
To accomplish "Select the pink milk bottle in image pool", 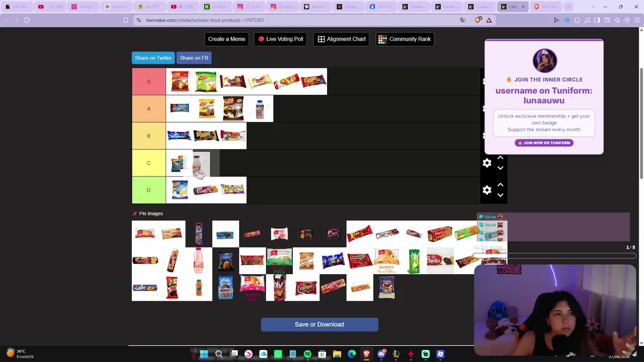I will pyautogui.click(x=199, y=260).
